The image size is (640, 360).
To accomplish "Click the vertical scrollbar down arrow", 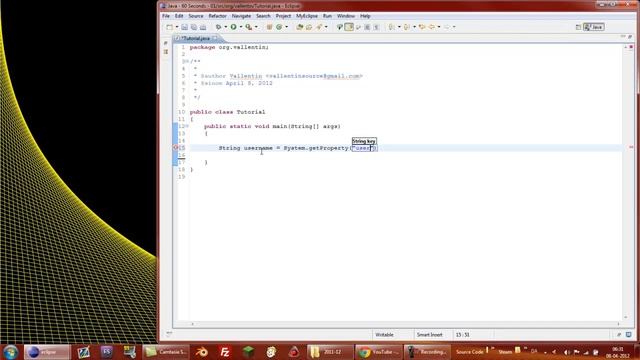I will [625, 317].
